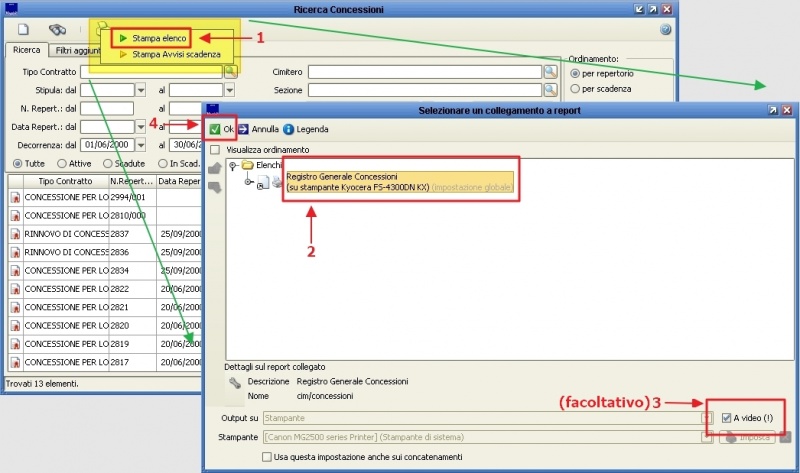Click the PDF icon of row 2837
Viewport: 800px width, 473px height.
15,234
